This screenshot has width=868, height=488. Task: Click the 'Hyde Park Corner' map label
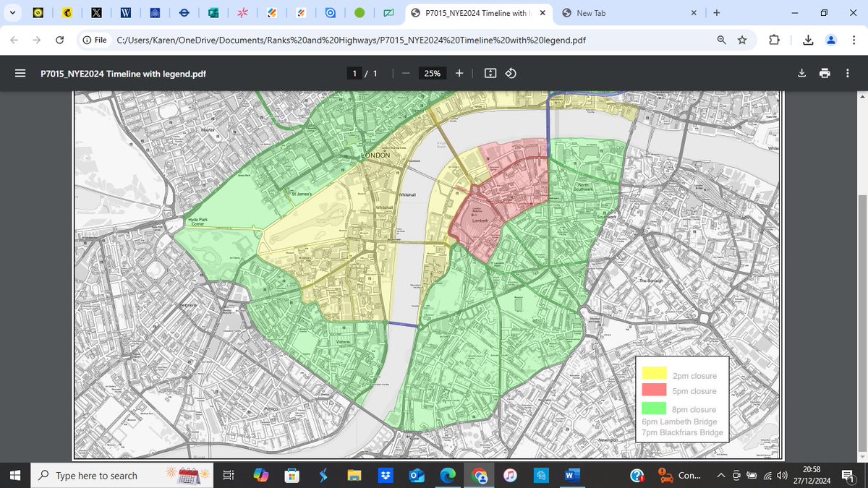(199, 221)
